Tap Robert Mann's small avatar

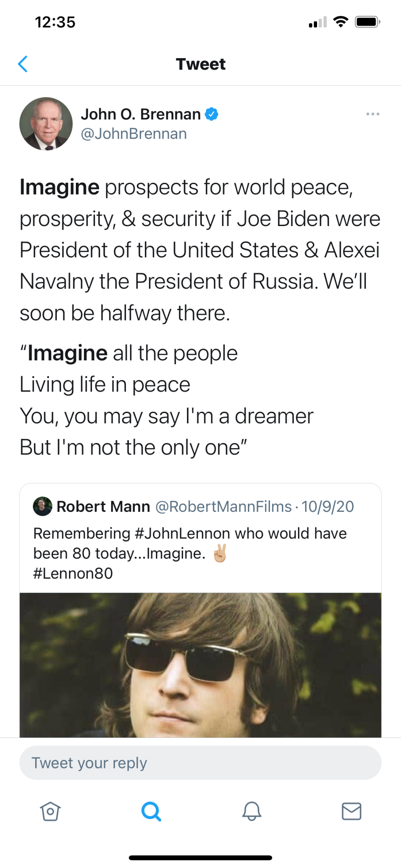pyautogui.click(x=42, y=506)
